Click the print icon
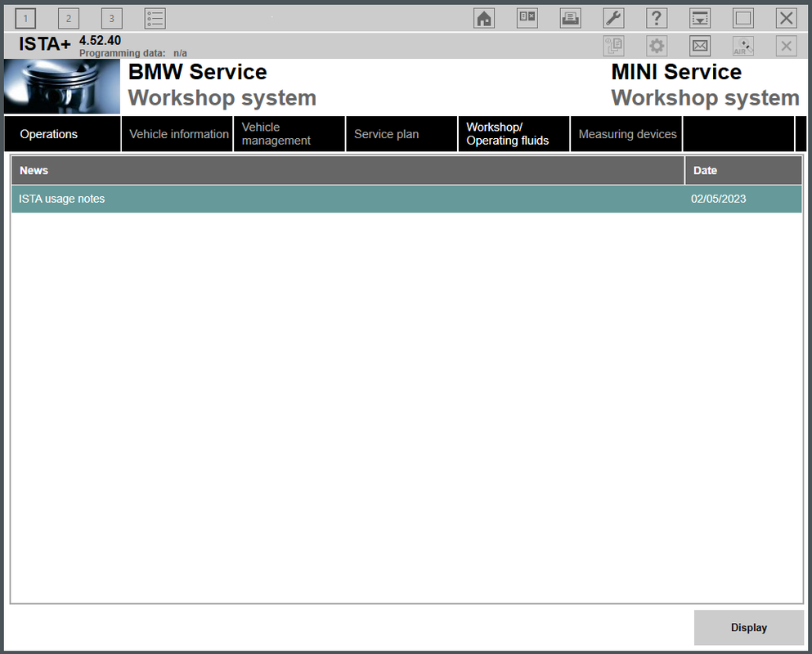 point(570,19)
